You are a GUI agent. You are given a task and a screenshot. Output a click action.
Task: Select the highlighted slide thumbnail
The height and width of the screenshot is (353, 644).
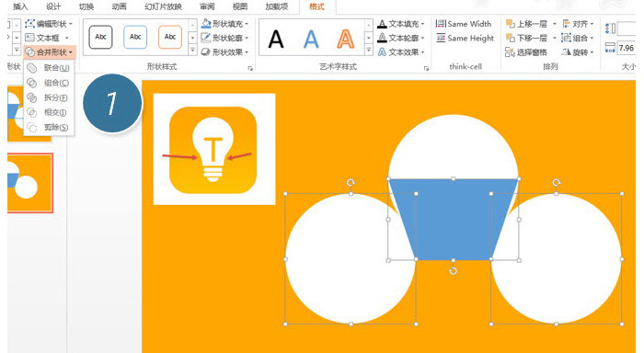click(30, 183)
